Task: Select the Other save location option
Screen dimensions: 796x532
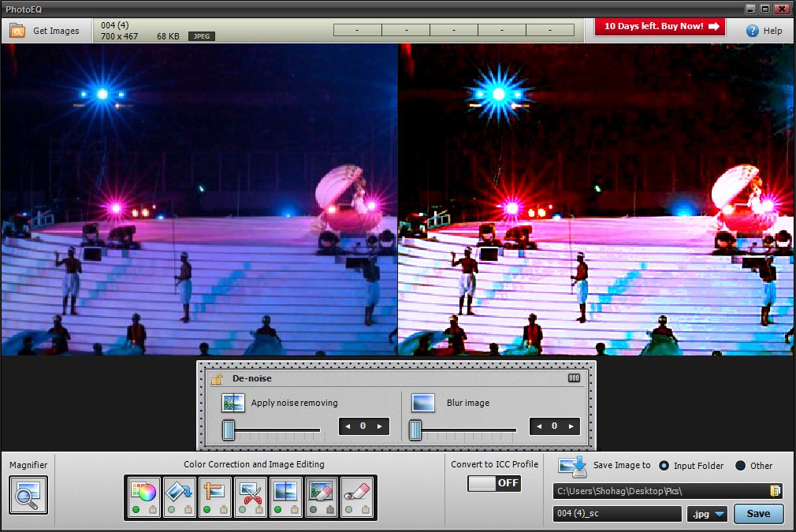Action: click(741, 465)
